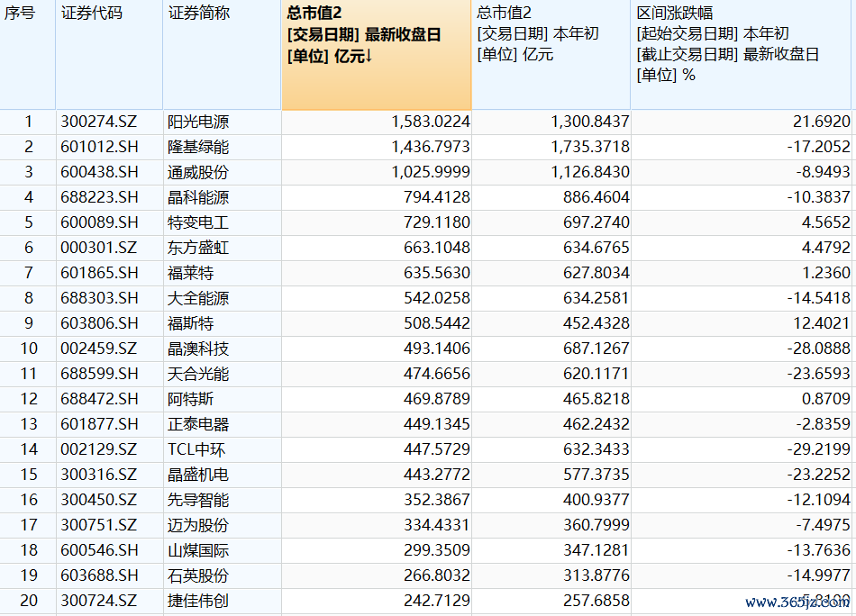Select stock code 601012.SH
The image size is (856, 616).
tap(99, 147)
